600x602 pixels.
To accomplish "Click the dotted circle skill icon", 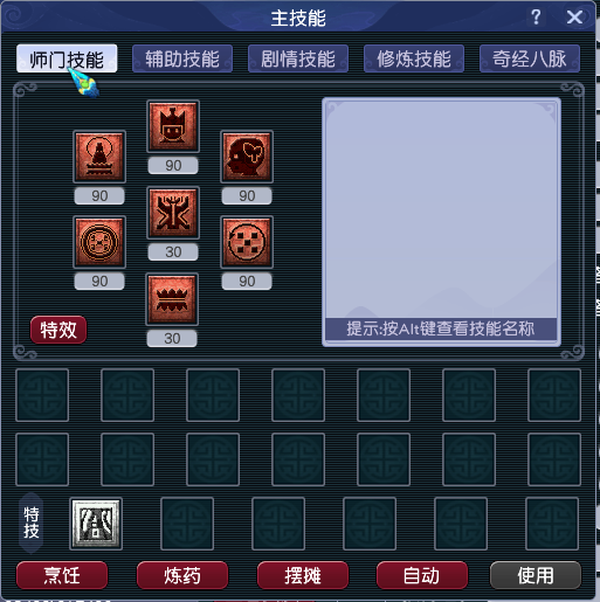I will [247, 242].
